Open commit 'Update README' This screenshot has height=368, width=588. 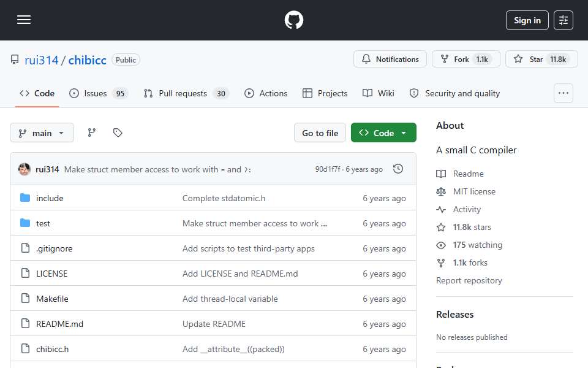[214, 324]
